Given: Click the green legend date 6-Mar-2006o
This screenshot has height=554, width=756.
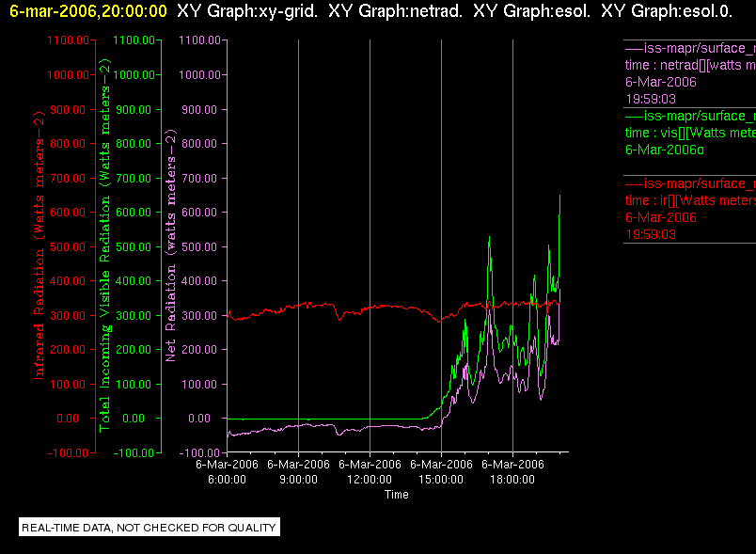Looking at the screenshot, I should [x=665, y=150].
